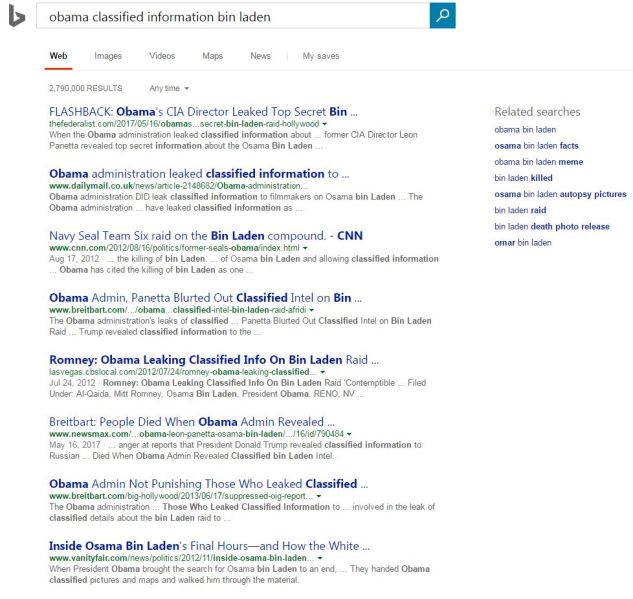Screen dimensions: 633x599
Task: Click related search 'osama bin laden autopsy pictures'
Action: coord(560,194)
